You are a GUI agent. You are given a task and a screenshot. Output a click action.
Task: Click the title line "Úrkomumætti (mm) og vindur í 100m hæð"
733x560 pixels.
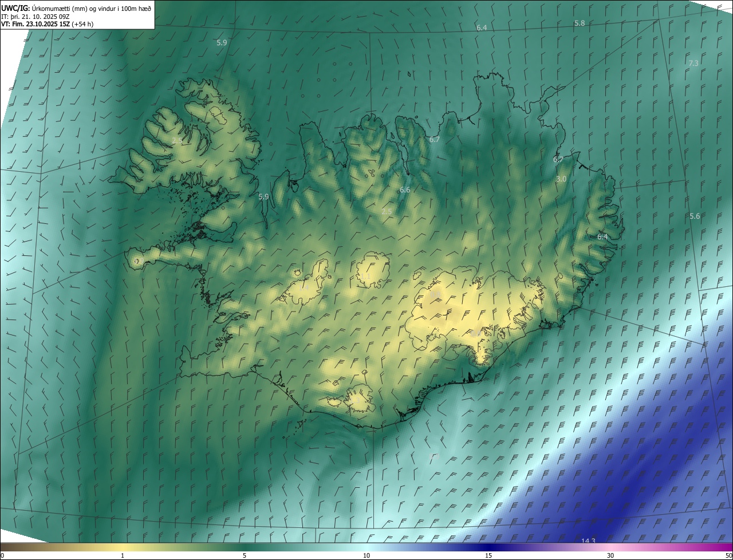tap(90, 8)
